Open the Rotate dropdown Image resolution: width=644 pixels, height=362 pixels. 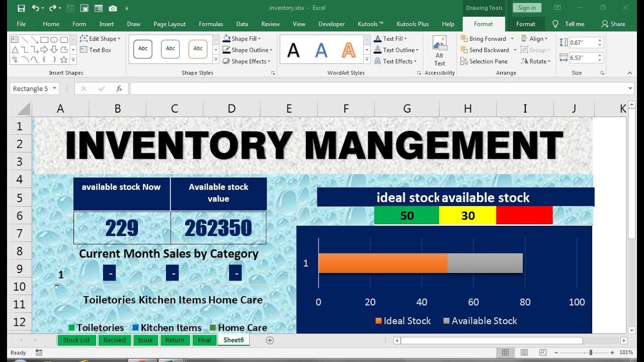536,61
